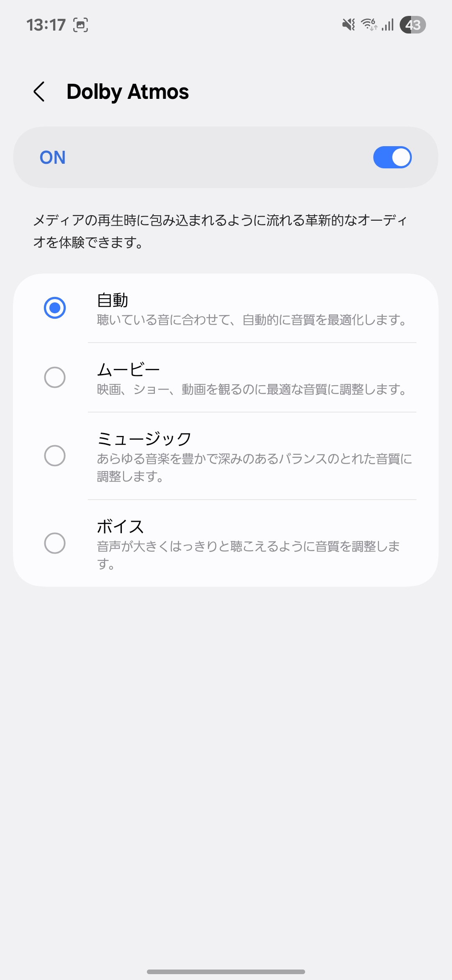Tap the 自動 option title
The height and width of the screenshot is (980, 452).
[x=113, y=300]
